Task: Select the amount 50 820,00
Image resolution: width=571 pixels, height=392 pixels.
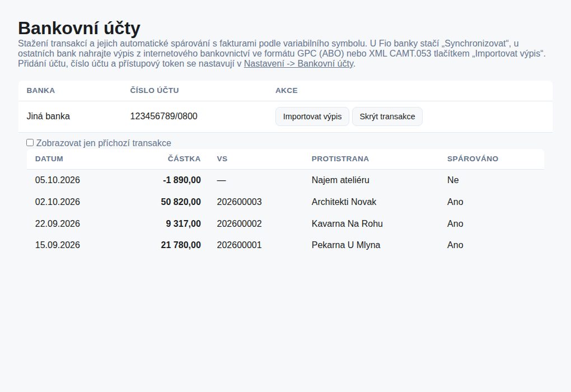Action: tap(181, 202)
